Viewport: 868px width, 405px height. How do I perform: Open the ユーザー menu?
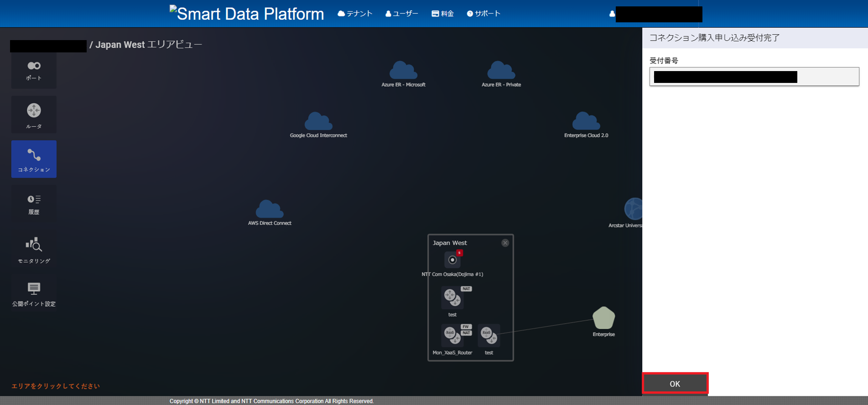coord(402,14)
